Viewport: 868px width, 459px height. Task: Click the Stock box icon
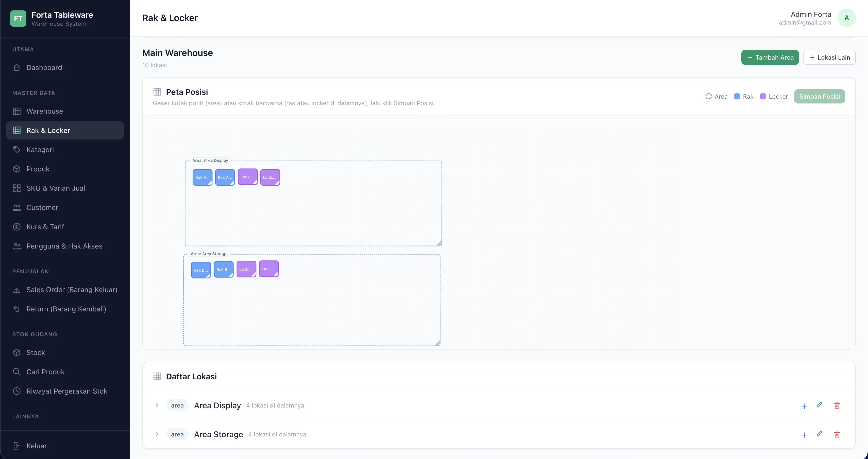click(x=17, y=352)
